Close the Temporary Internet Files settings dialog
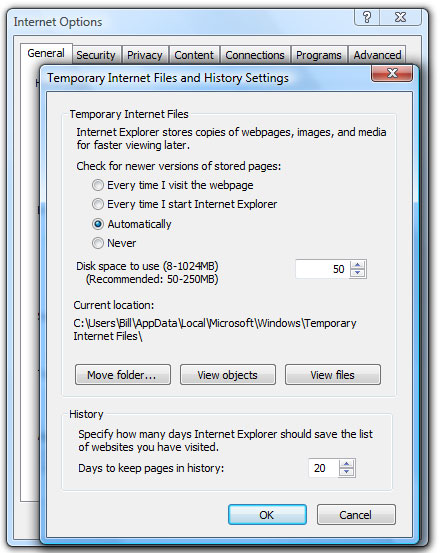Screen dimensions: 442x553 pyautogui.click(x=392, y=73)
